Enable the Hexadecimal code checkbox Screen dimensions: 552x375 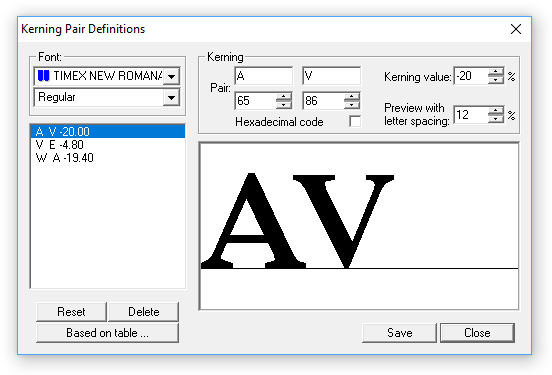355,121
